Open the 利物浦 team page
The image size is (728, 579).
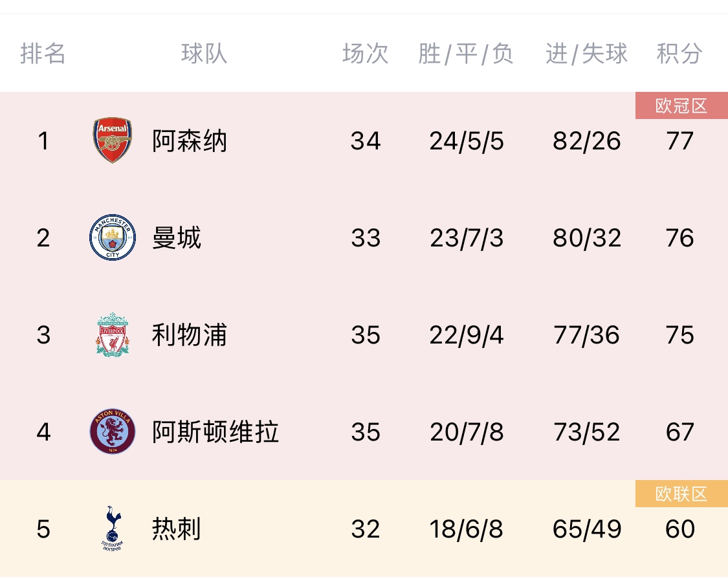click(x=190, y=334)
